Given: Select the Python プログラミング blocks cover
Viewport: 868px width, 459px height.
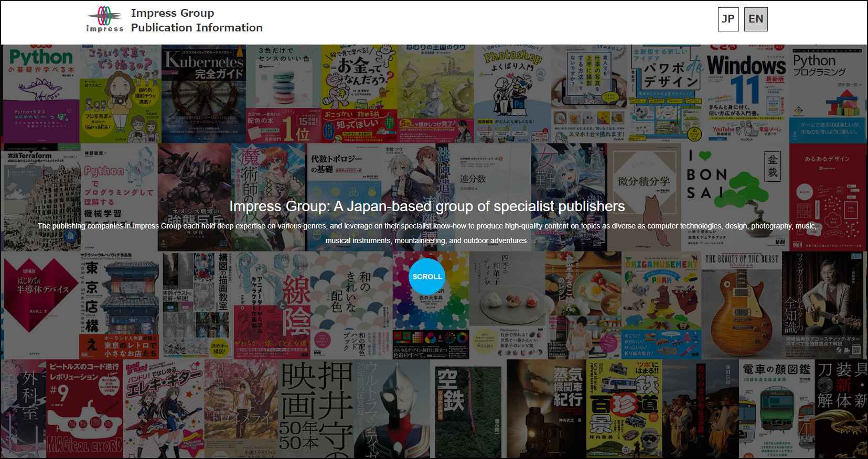Looking at the screenshot, I should point(827,94).
